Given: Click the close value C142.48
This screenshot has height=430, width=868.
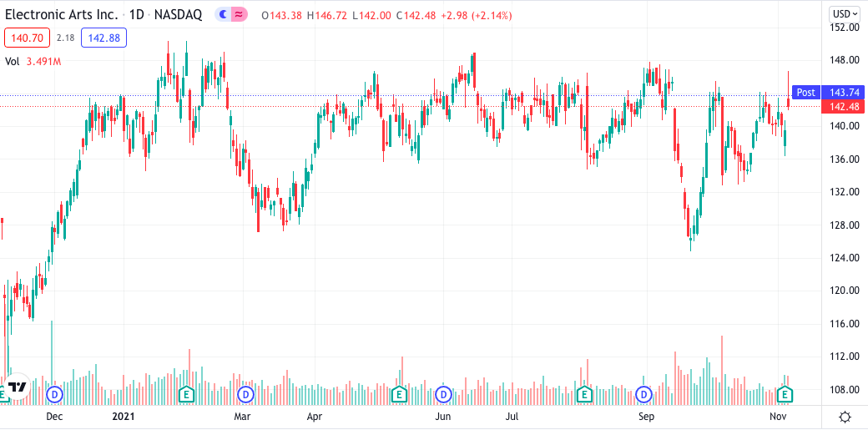Looking at the screenshot, I should click(x=416, y=16).
